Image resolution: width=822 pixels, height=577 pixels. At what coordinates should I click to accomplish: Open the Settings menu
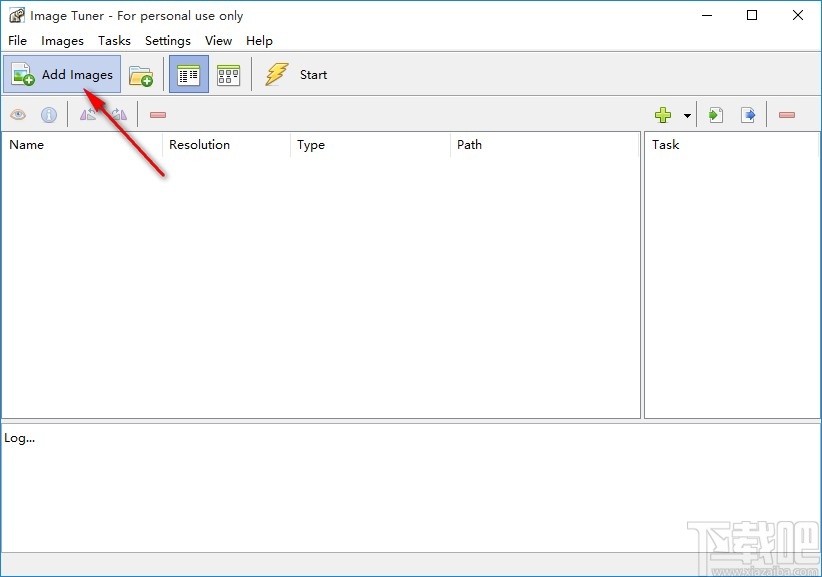tap(168, 41)
